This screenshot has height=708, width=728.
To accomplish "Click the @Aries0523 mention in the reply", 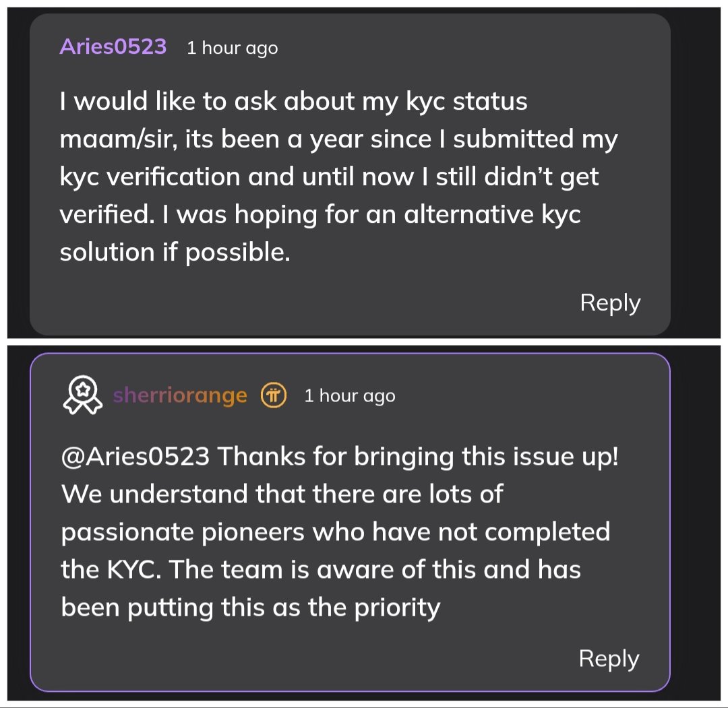I will (135, 457).
